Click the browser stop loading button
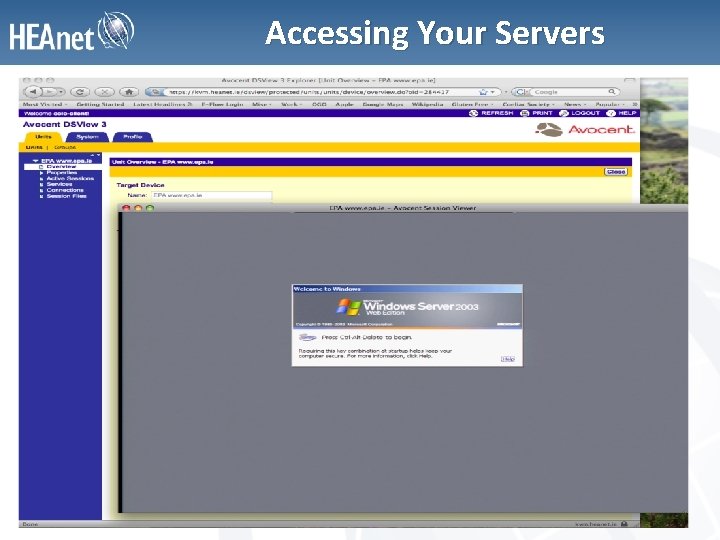Image resolution: width=720 pixels, height=540 pixels. pyautogui.click(x=105, y=92)
